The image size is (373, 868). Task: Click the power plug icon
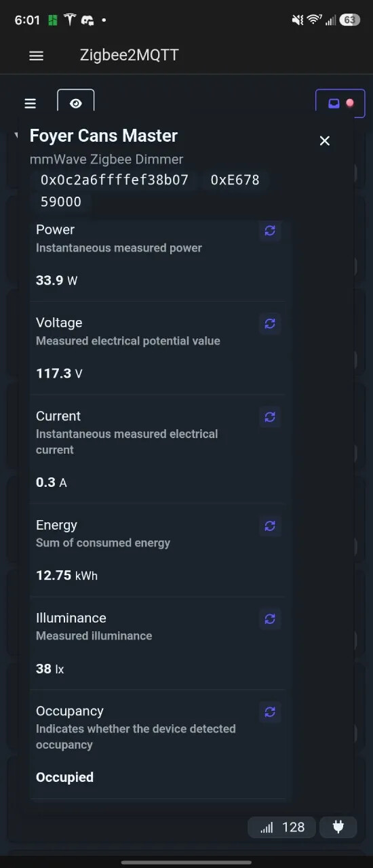click(x=338, y=827)
